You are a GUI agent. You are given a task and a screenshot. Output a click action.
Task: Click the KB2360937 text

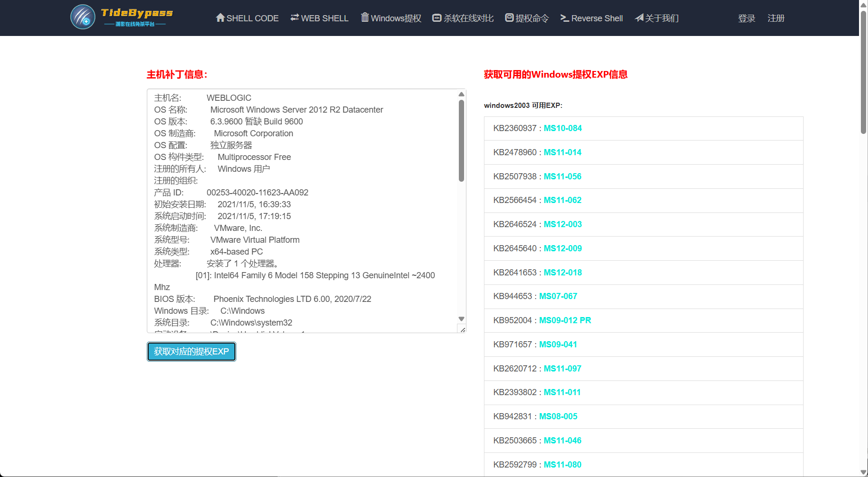click(515, 128)
